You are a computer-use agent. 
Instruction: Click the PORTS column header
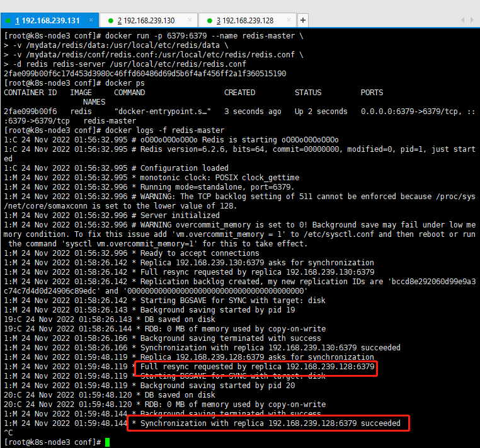point(372,93)
